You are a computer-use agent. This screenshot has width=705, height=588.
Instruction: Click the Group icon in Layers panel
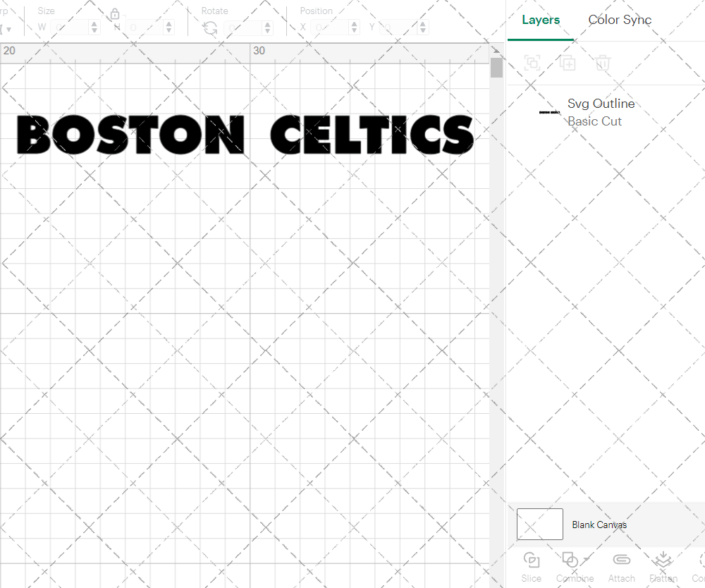[x=532, y=63]
